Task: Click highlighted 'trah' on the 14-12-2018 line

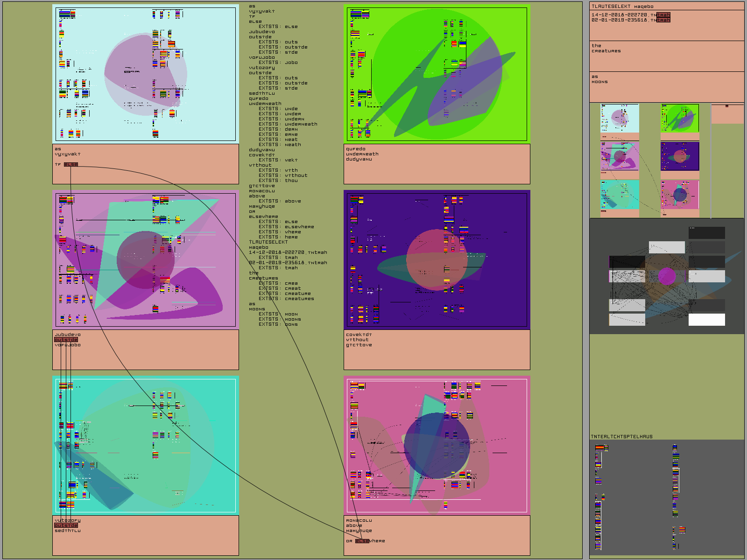Action: coord(663,15)
